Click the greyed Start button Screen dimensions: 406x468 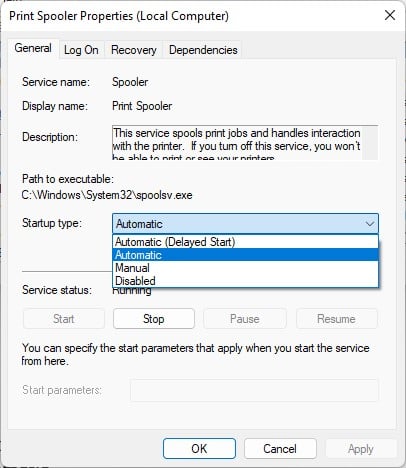[x=63, y=319]
